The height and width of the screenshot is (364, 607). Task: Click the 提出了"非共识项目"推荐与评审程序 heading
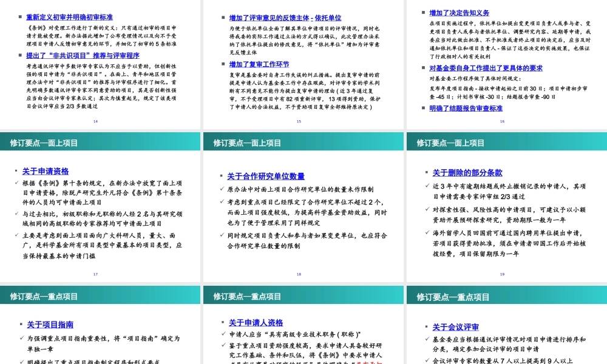pyautogui.click(x=83, y=56)
